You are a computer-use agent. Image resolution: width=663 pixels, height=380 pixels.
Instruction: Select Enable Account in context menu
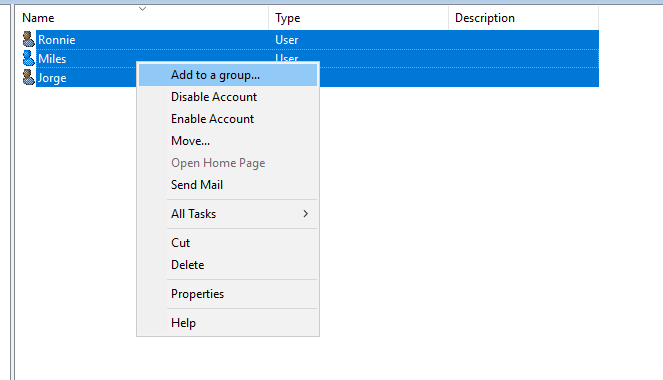click(228, 119)
